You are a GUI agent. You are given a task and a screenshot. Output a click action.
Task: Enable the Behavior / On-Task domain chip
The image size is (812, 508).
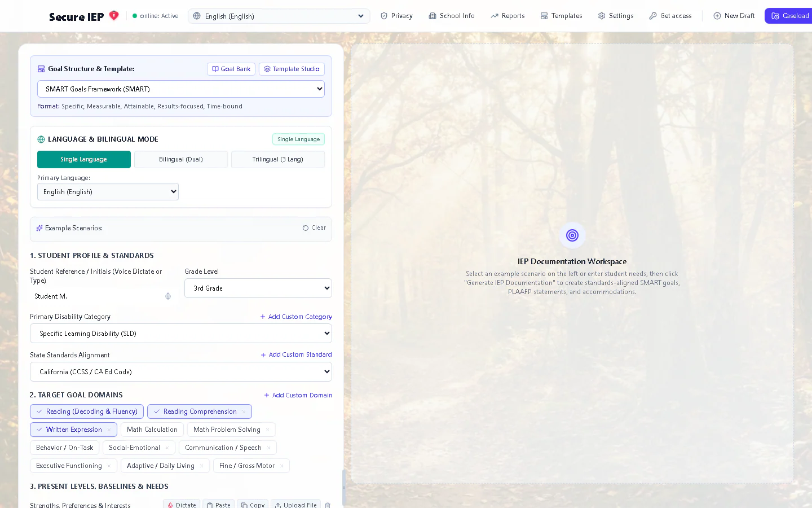pos(65,448)
